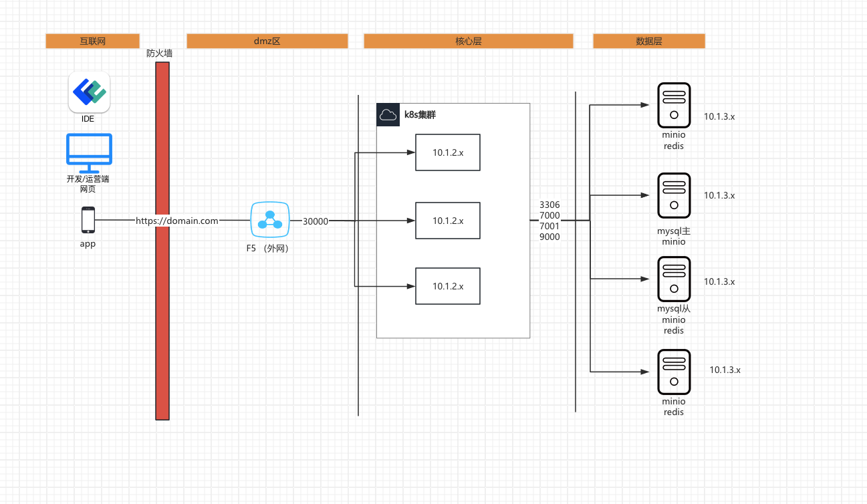867x504 pixels.
Task: Select the k8s cluster cloud icon
Action: point(388,115)
